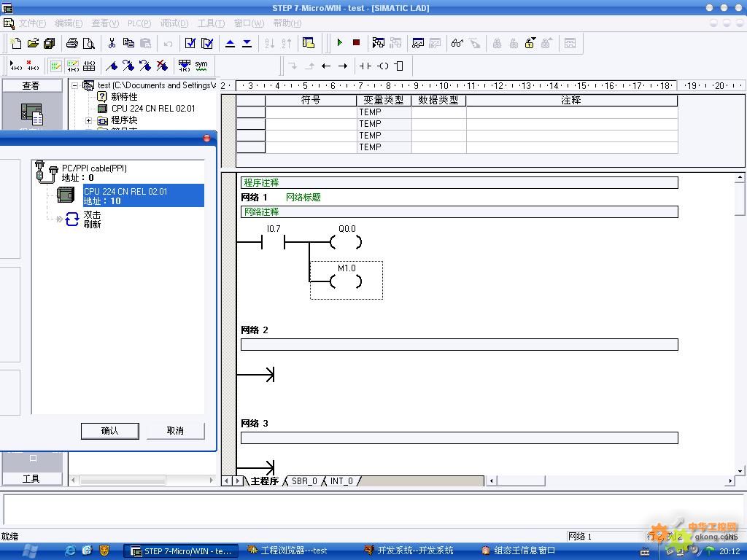Go to previous bookmark flag icon
The width and height of the screenshot is (747, 560).
click(145, 65)
